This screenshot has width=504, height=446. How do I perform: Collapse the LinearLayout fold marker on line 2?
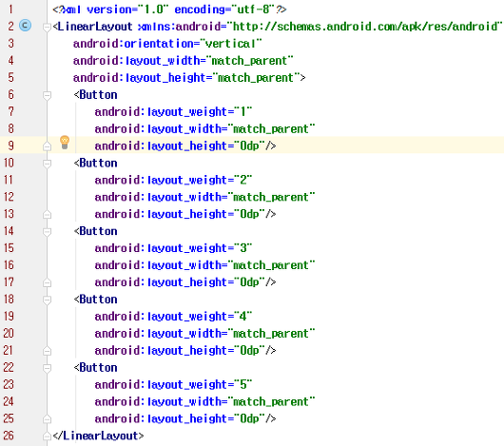[47, 28]
